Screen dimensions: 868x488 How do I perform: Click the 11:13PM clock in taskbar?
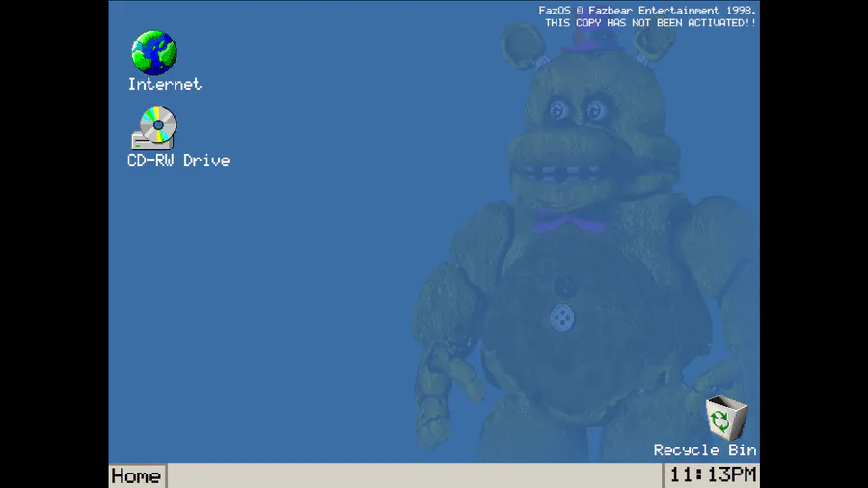click(x=712, y=475)
